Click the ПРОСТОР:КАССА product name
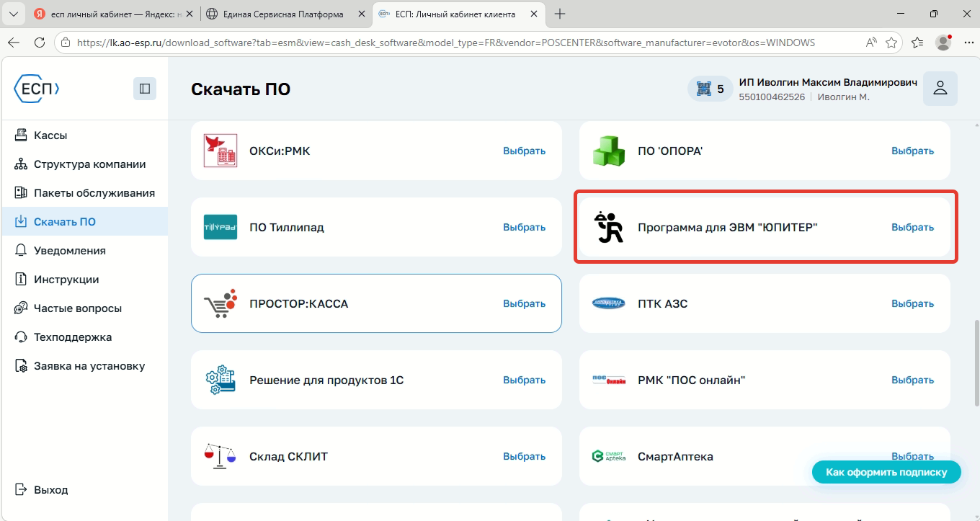980x521 pixels. tap(299, 303)
